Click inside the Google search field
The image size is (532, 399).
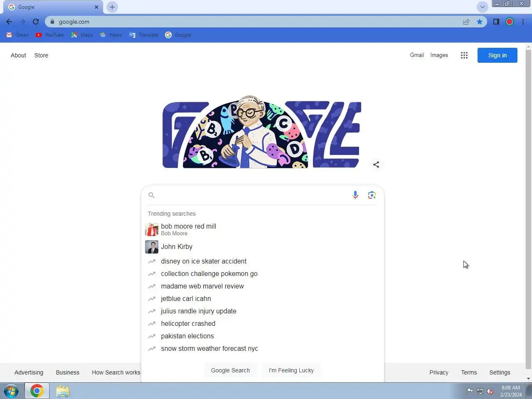(x=253, y=195)
